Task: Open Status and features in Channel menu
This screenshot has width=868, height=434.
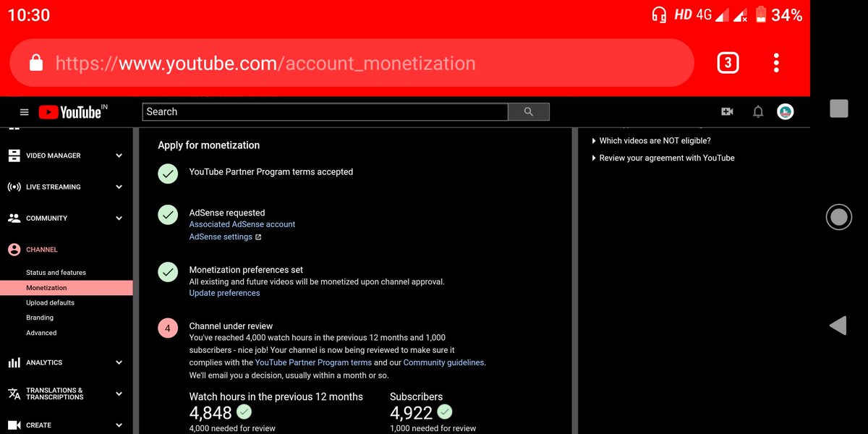Action: pos(56,273)
